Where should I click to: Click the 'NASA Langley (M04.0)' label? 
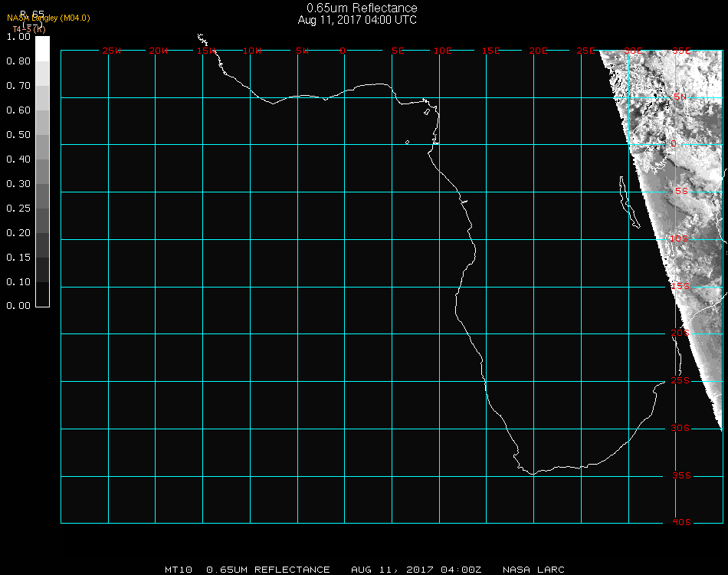[48, 18]
